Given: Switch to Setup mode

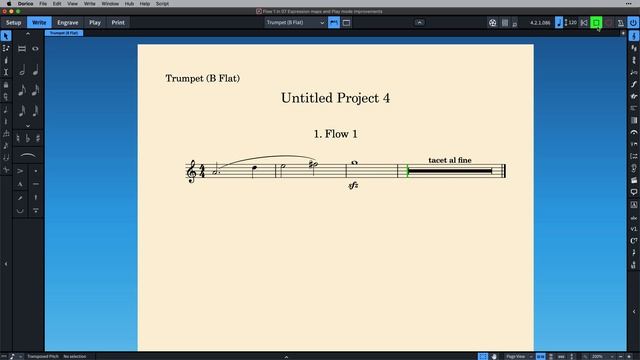Looking at the screenshot, I should 13,22.
